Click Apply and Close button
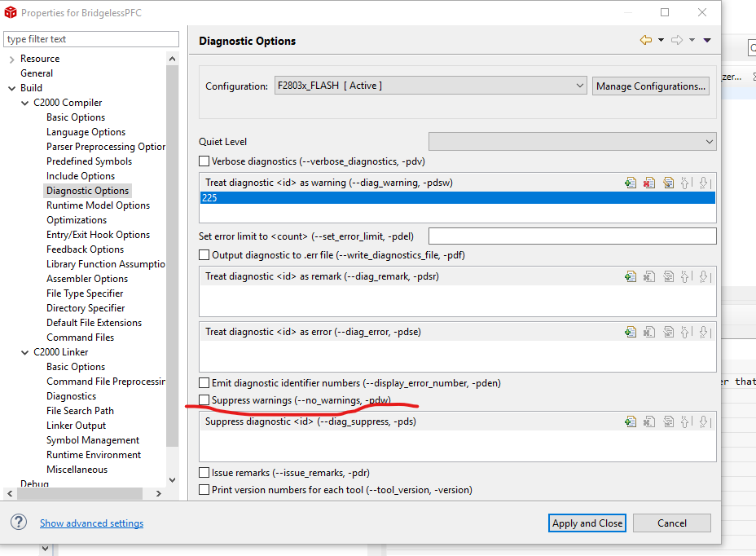 click(x=587, y=523)
